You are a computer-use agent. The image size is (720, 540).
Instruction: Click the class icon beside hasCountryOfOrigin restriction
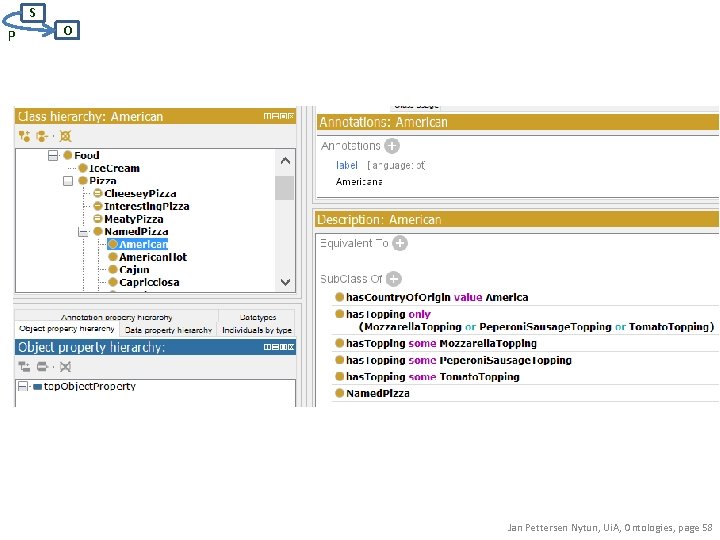[x=339, y=297]
